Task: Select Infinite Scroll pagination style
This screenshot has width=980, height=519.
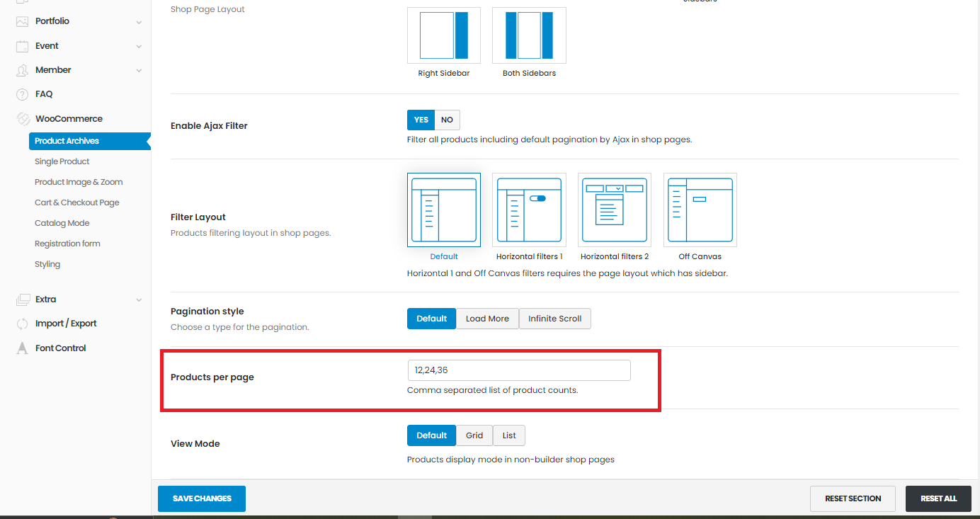Action: [x=555, y=319]
